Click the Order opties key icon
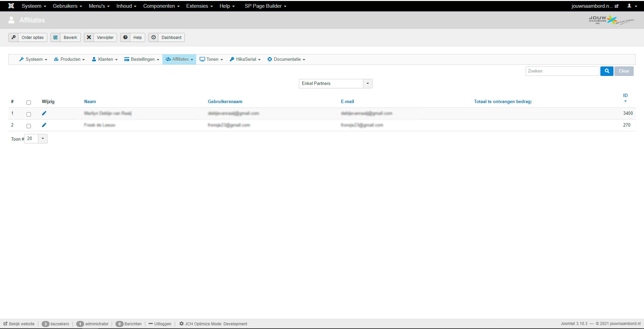644x329 pixels. [x=13, y=37]
